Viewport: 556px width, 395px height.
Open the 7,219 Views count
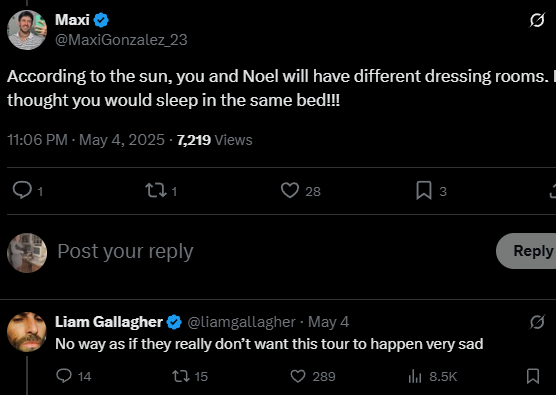click(x=215, y=140)
